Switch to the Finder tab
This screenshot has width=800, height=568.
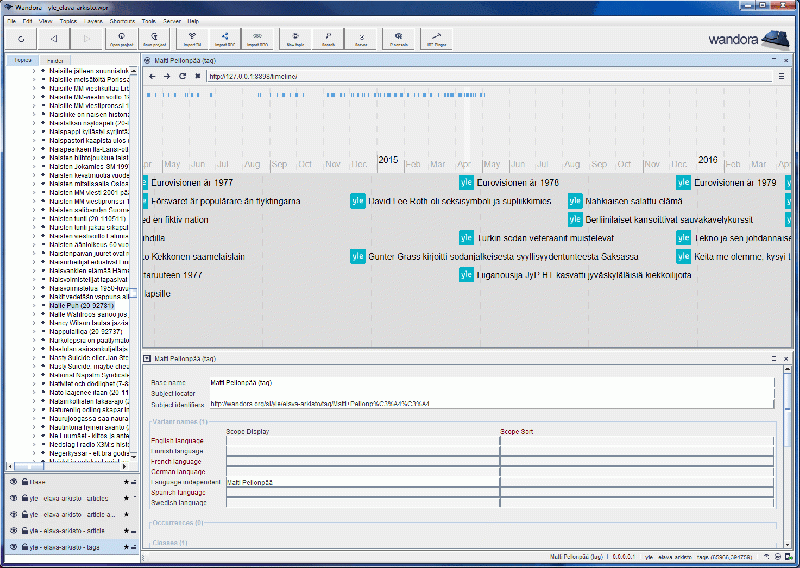coord(55,60)
